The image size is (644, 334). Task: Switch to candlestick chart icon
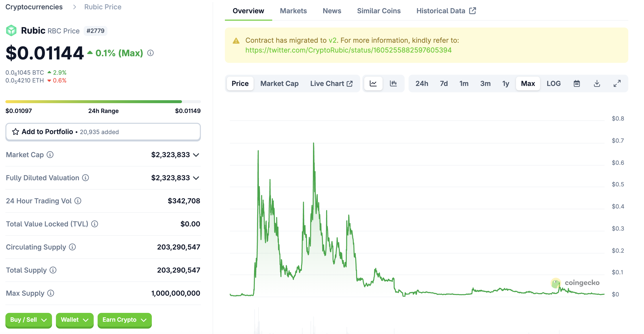393,83
